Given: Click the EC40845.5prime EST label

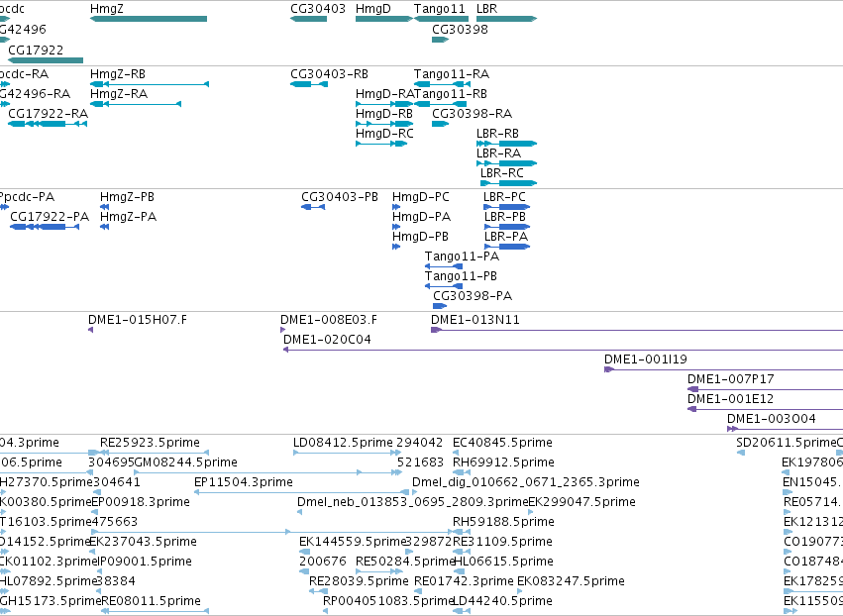Looking at the screenshot, I should (502, 444).
